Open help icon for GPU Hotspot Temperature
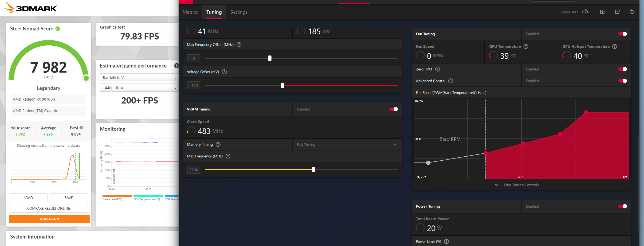This screenshot has height=246, width=644. point(615,46)
